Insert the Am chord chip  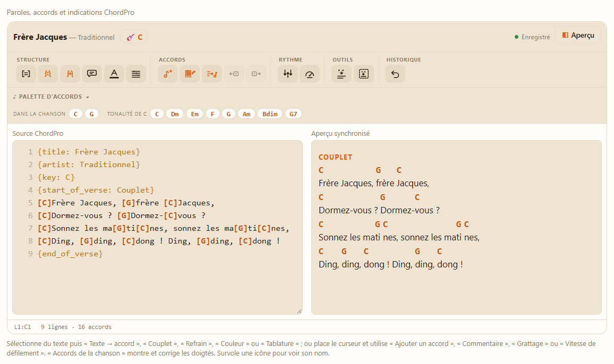tap(246, 114)
